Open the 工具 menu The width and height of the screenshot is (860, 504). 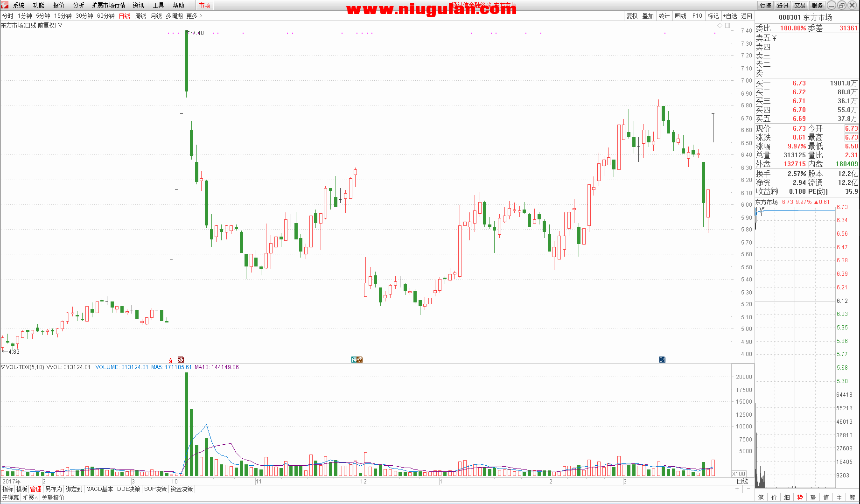(159, 5)
